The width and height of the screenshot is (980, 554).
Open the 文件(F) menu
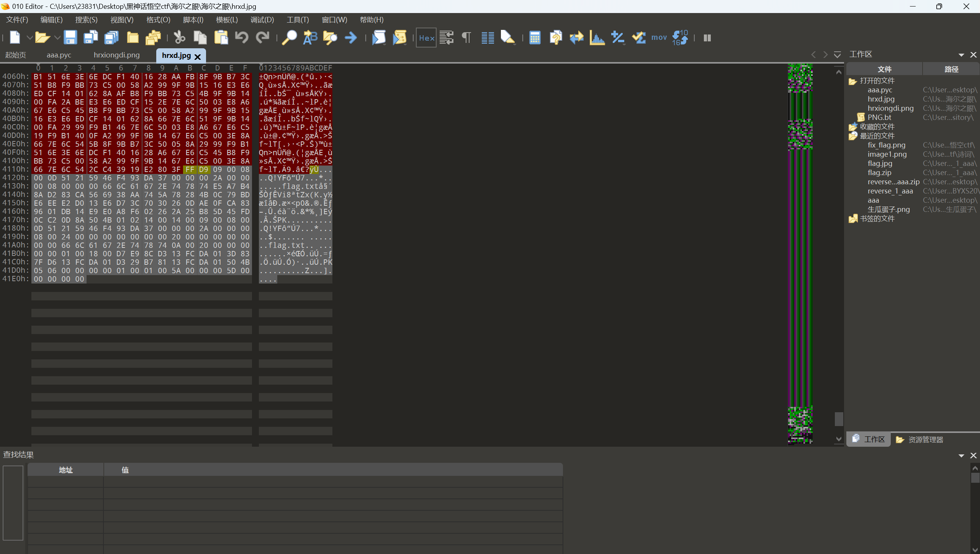[x=17, y=20]
